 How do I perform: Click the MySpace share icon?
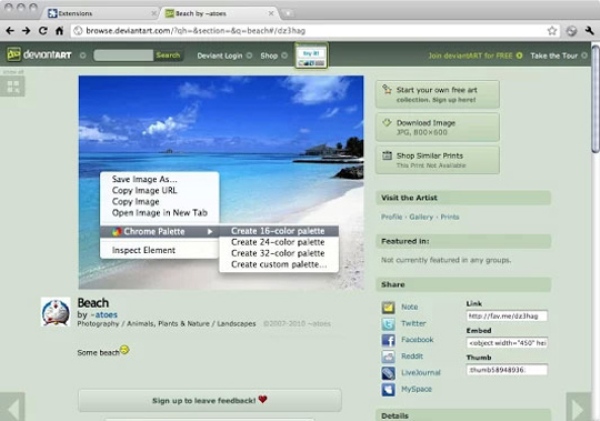point(388,388)
